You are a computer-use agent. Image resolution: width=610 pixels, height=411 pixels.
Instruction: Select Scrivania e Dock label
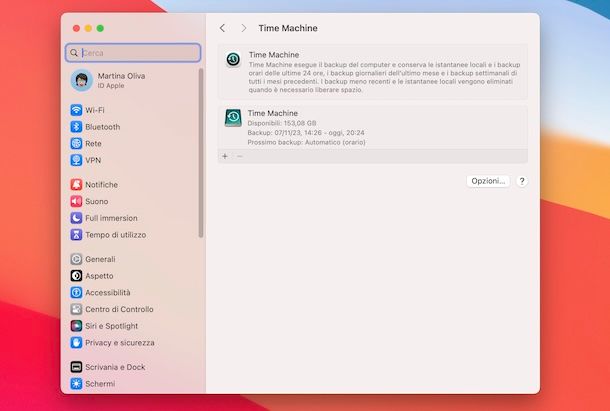(115, 367)
